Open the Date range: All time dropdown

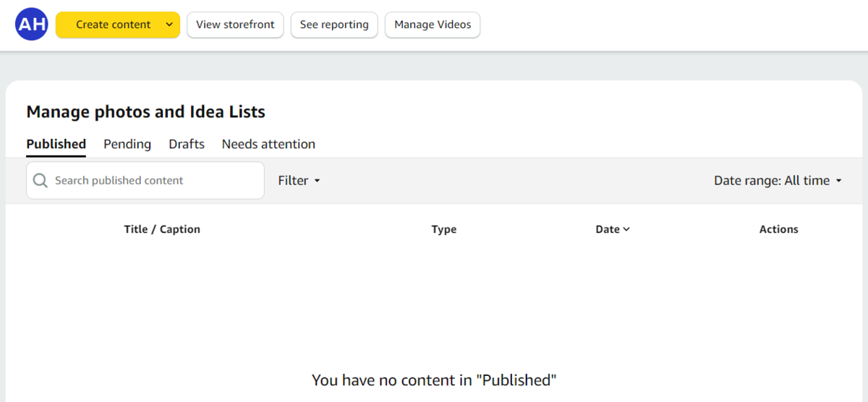coord(778,181)
